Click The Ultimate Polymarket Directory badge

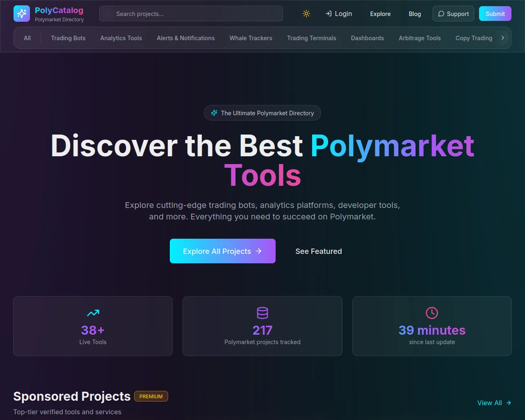[262, 113]
